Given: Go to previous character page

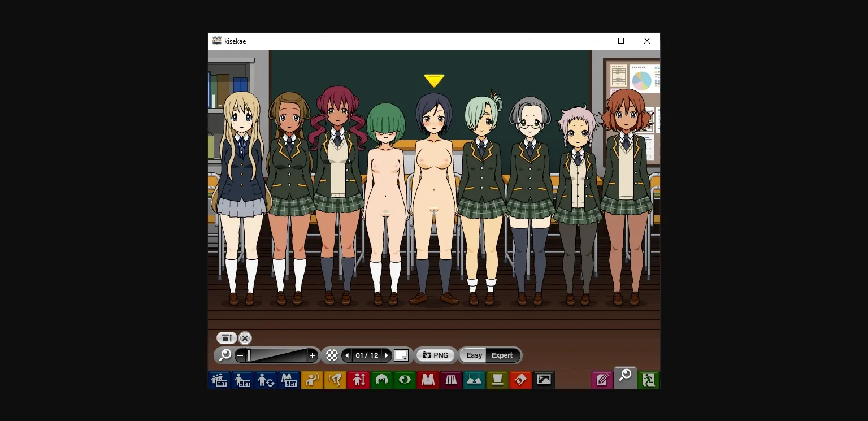Looking at the screenshot, I should (347, 355).
